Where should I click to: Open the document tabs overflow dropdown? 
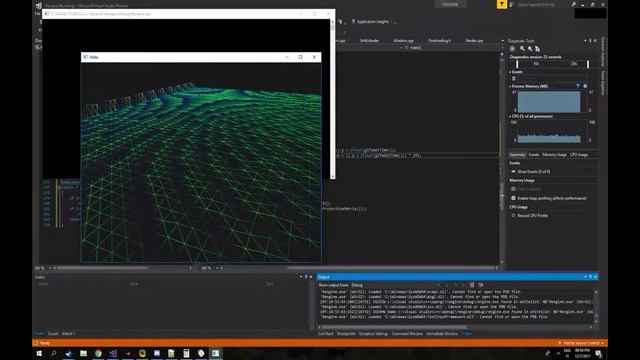pos(502,41)
